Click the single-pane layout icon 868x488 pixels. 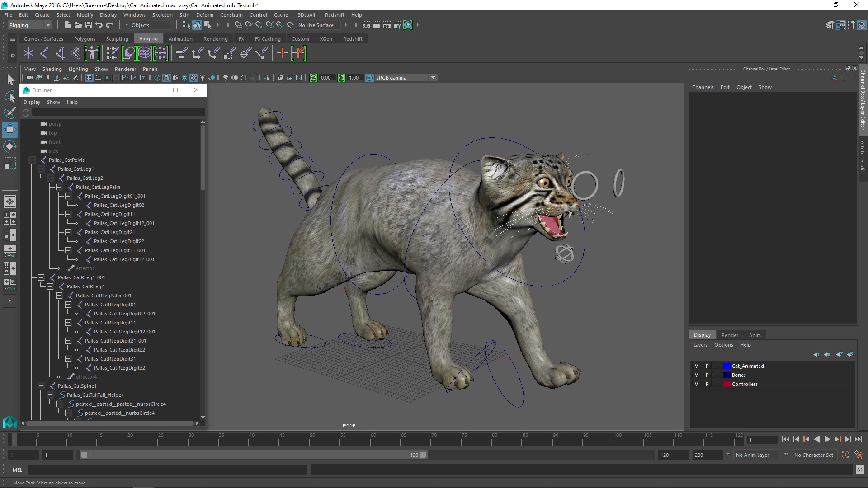coord(9,202)
